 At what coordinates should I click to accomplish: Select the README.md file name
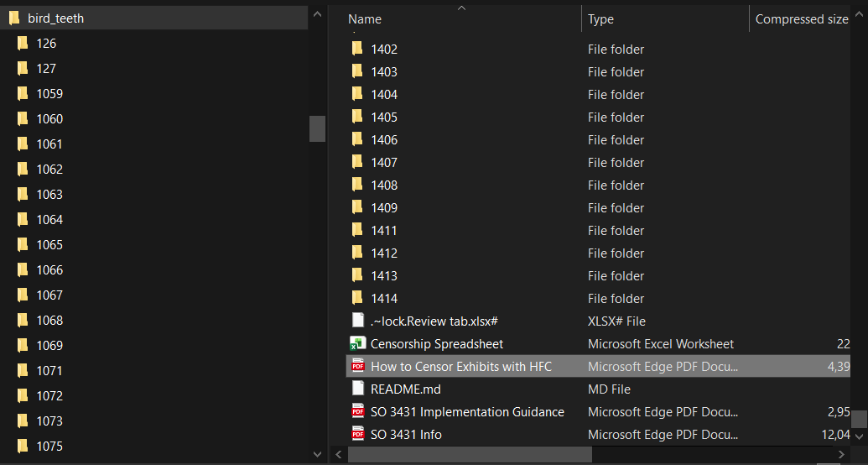(406, 389)
